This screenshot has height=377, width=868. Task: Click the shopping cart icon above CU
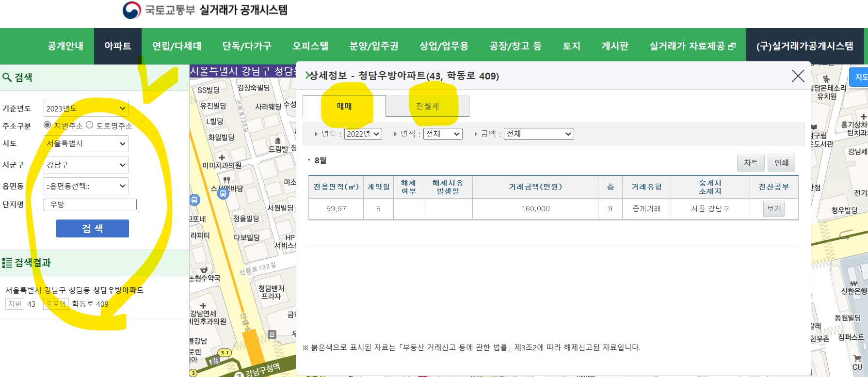857,359
